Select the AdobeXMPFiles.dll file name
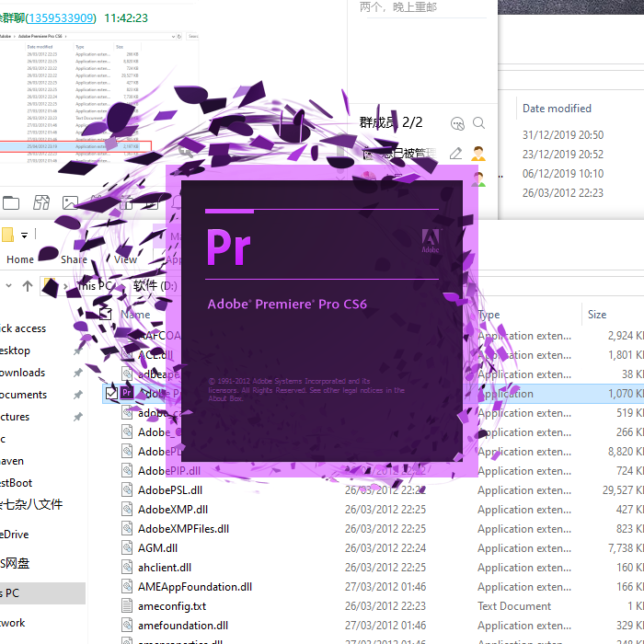 pos(183,529)
